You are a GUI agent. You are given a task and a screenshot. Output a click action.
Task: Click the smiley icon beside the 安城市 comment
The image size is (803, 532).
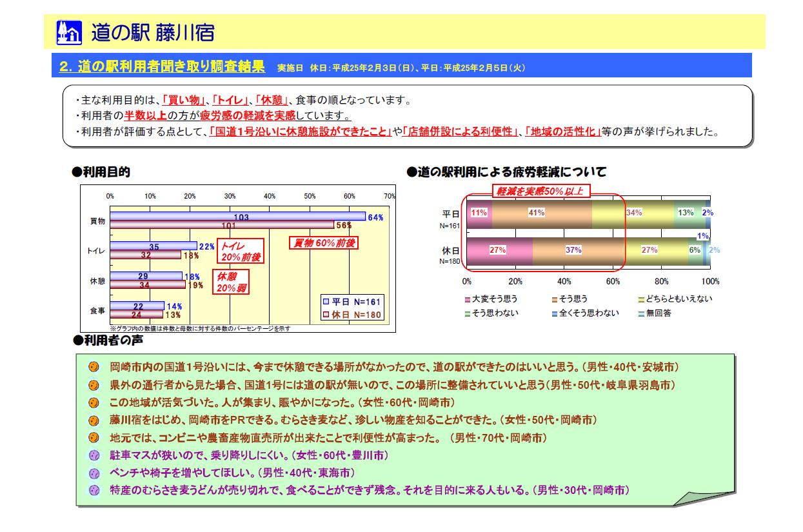tap(94, 367)
